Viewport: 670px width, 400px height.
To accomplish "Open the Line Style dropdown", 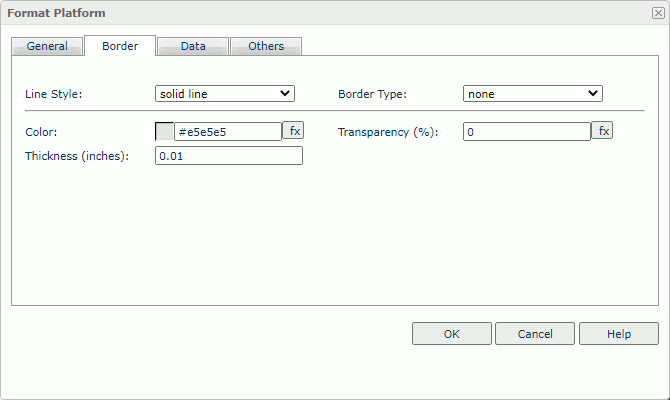I will (x=225, y=94).
